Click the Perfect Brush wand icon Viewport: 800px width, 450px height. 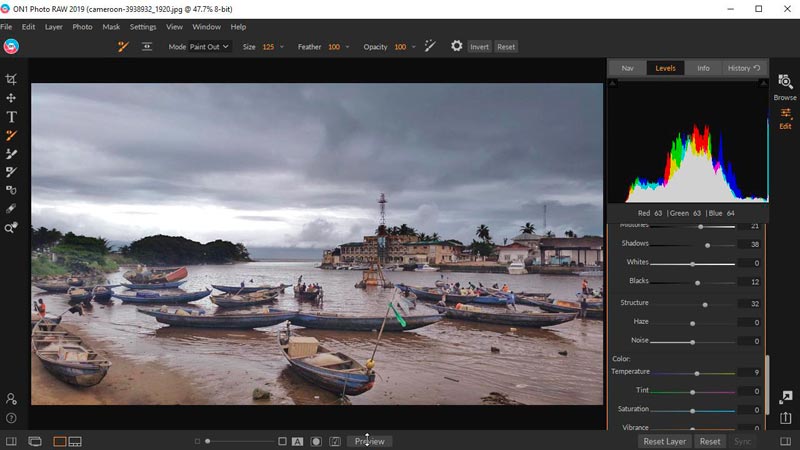(430, 46)
